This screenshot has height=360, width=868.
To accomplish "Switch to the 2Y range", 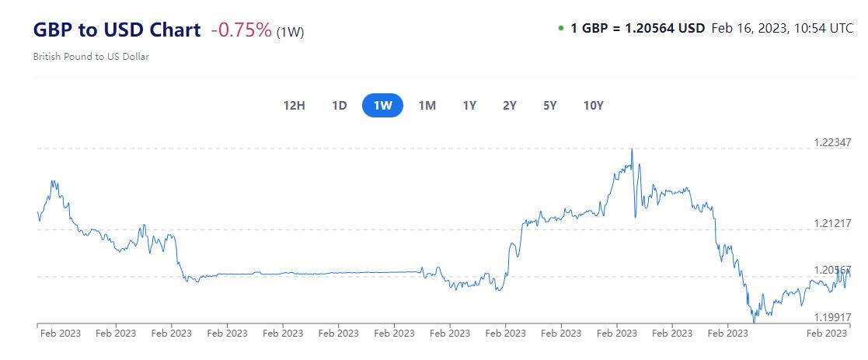I will 510,105.
